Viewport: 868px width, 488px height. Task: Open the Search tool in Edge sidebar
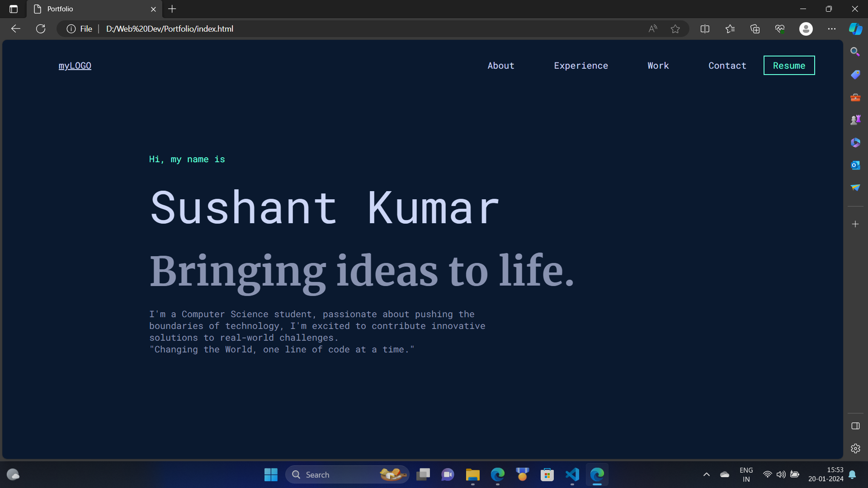click(855, 52)
